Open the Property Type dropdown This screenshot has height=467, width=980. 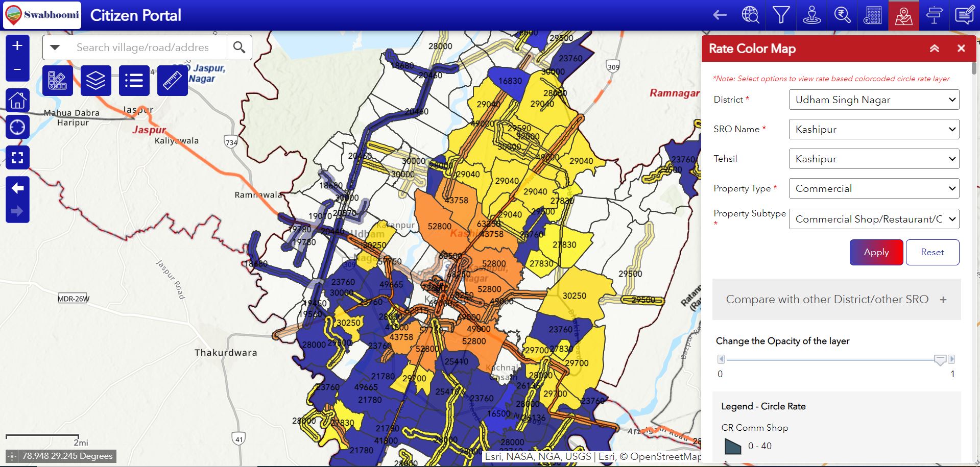click(874, 188)
